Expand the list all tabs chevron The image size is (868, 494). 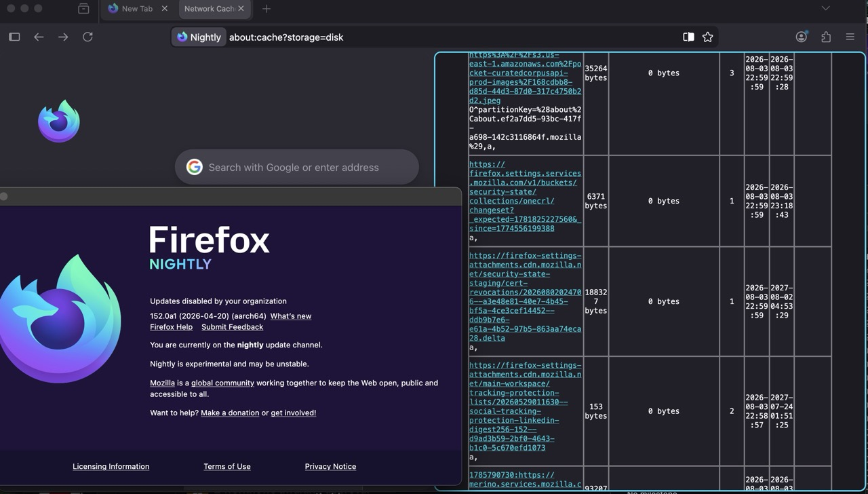coord(825,9)
